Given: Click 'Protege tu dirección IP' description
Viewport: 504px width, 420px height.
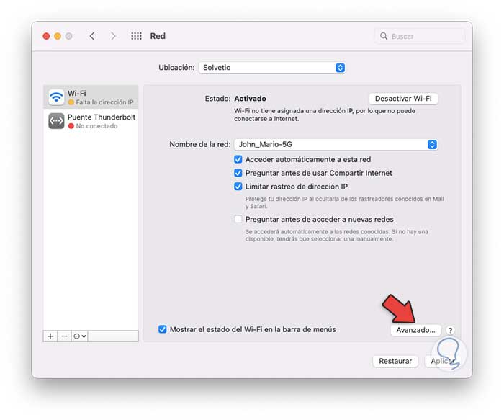Looking at the screenshot, I should [345, 202].
